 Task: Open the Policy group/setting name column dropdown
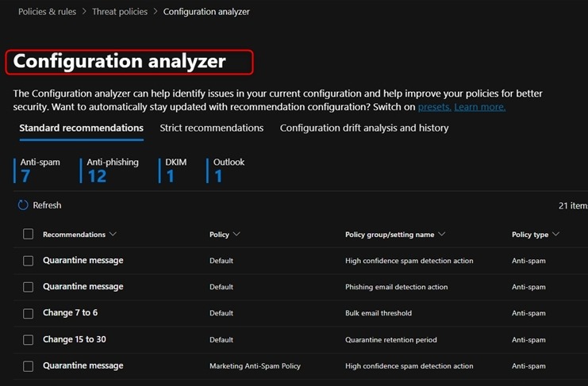tap(442, 235)
